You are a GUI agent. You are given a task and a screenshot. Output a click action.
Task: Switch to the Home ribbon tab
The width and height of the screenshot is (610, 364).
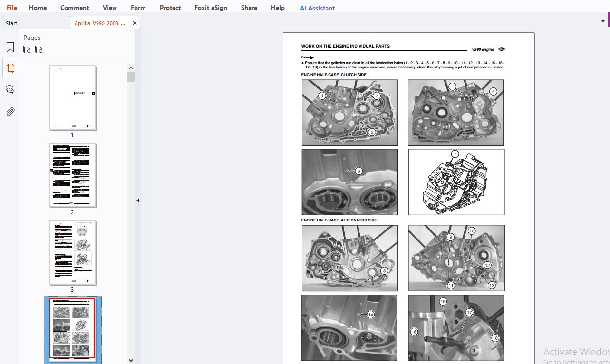(38, 8)
